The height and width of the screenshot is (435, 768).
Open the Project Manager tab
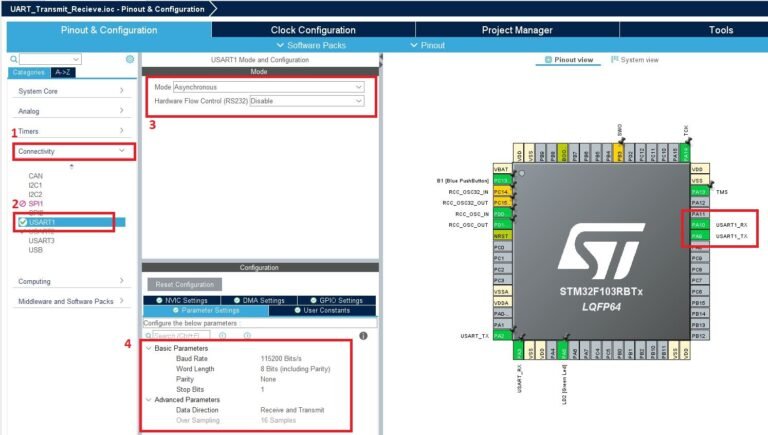click(517, 30)
